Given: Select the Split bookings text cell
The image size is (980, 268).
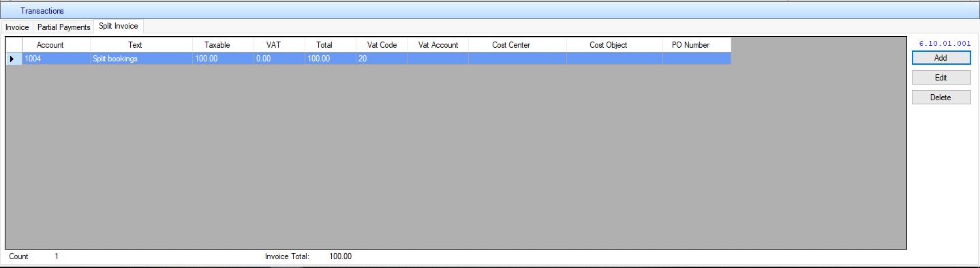Looking at the screenshot, I should pos(142,59).
